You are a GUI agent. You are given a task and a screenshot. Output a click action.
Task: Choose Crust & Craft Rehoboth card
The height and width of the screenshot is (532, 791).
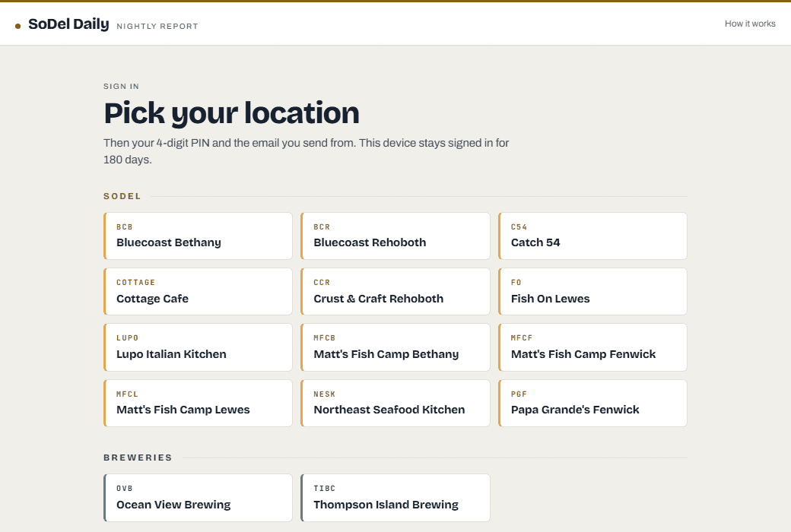395,292
